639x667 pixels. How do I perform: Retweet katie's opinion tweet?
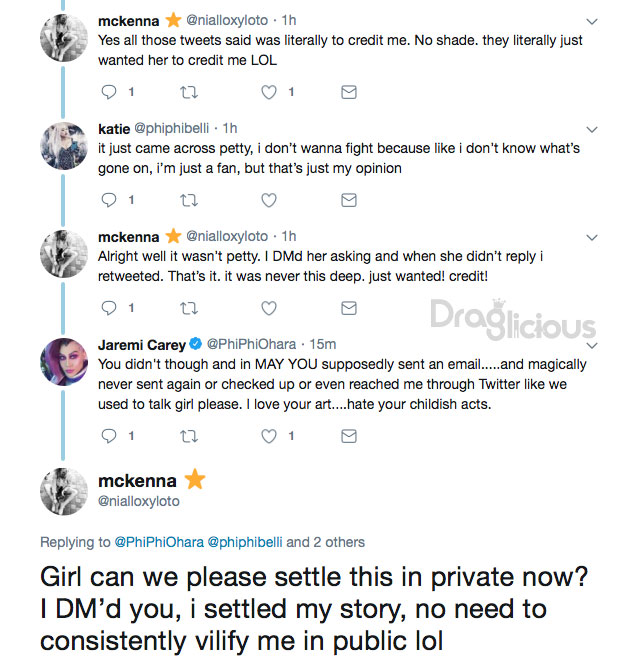pos(188,200)
